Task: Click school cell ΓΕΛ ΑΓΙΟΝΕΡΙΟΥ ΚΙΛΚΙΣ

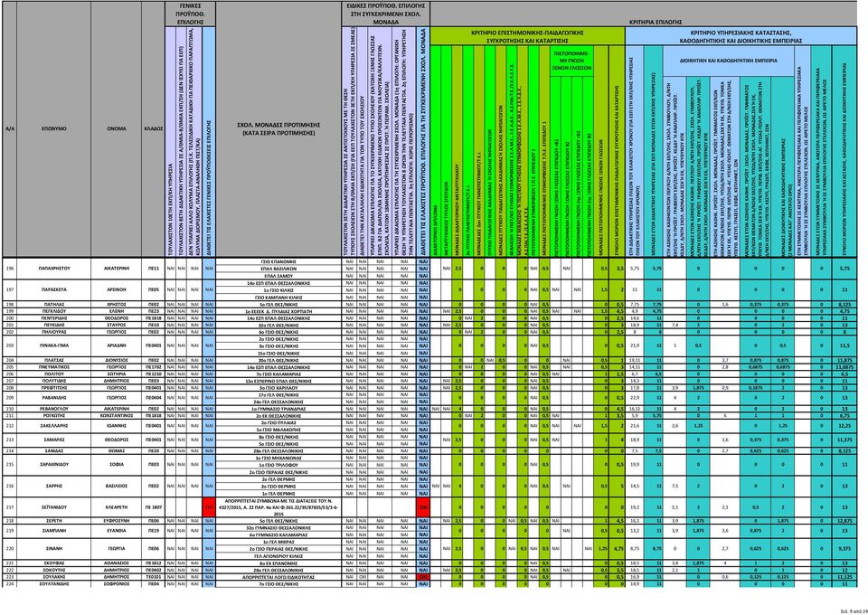Action: point(278,556)
